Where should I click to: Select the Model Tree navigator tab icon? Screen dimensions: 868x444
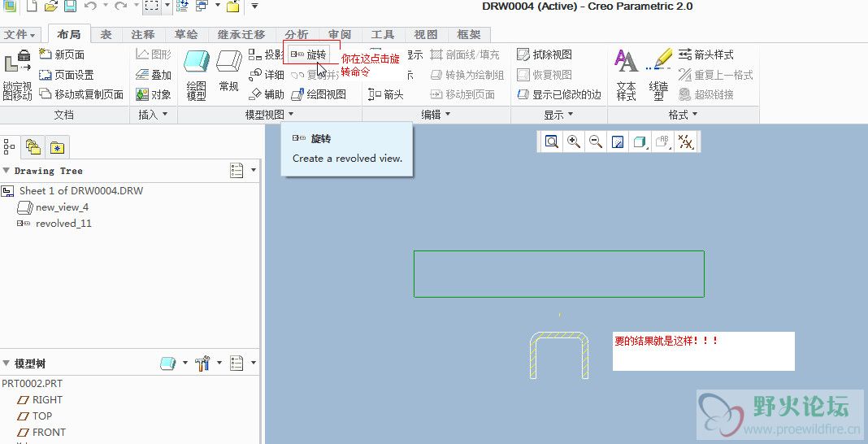(10, 146)
